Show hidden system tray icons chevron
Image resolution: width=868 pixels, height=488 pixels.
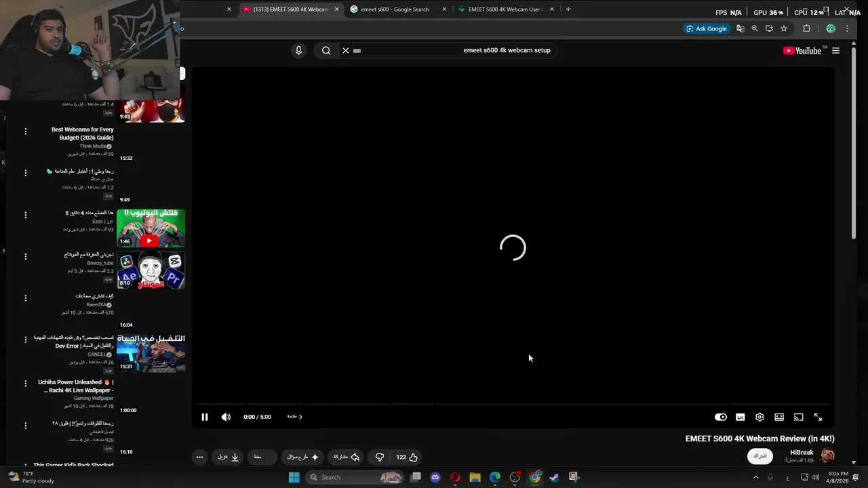[x=755, y=477]
